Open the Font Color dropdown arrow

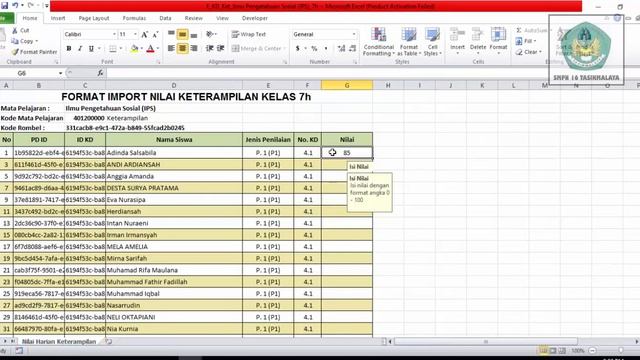click(x=158, y=49)
